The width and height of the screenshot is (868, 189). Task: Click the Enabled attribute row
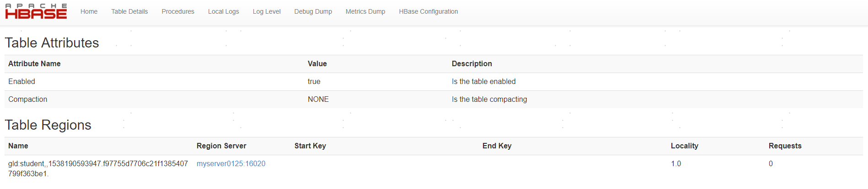coord(21,81)
